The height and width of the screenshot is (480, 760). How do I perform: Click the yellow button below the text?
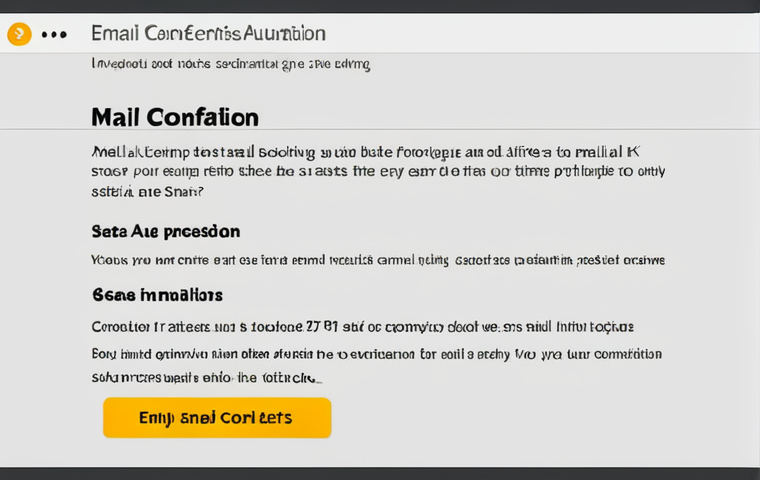[217, 417]
